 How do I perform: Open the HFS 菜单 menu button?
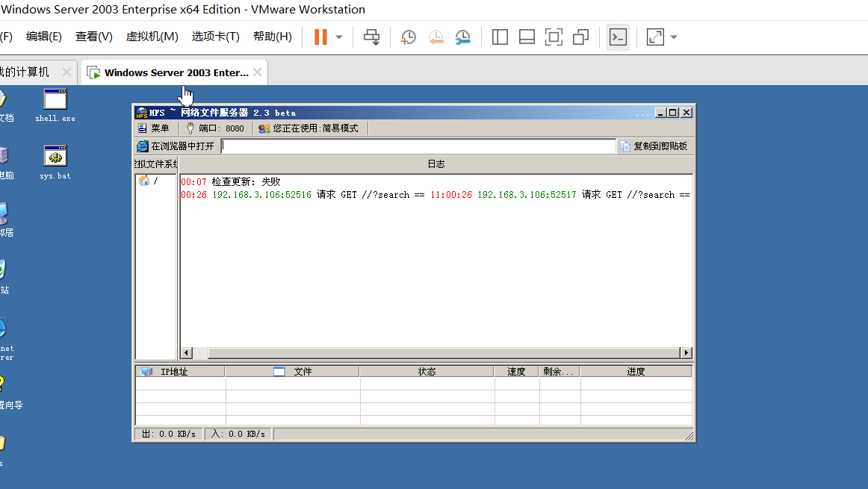tap(154, 128)
